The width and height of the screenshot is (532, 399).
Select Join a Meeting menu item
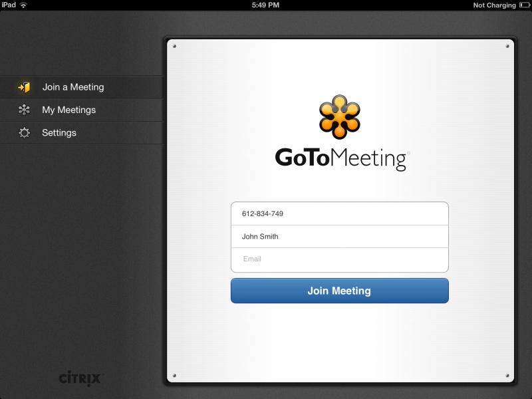pos(82,87)
